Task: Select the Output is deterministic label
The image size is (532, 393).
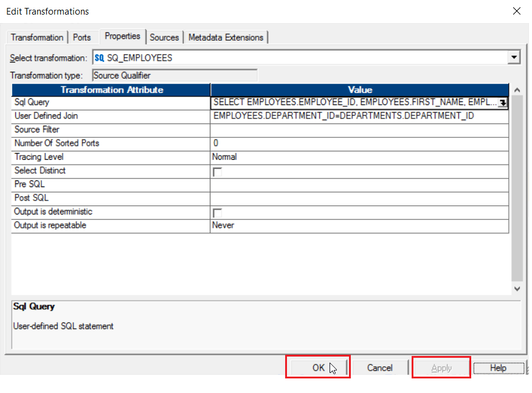Action: (53, 211)
